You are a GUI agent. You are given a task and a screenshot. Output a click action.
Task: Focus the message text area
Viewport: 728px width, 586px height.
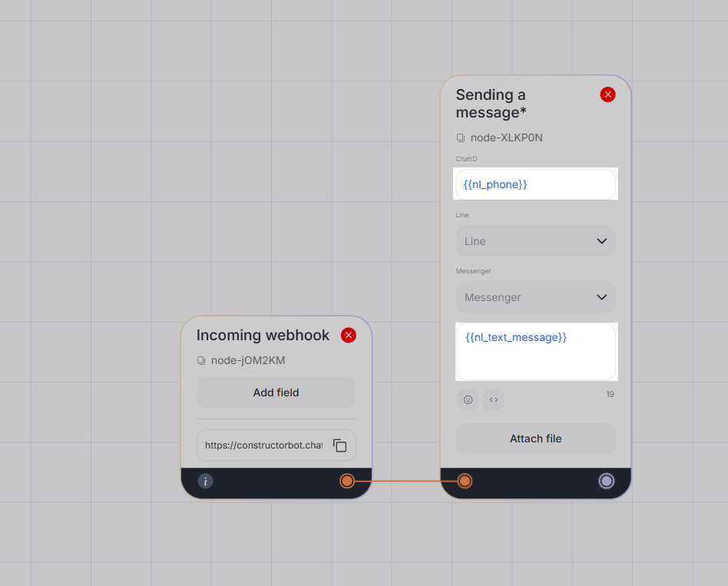pyautogui.click(x=536, y=352)
